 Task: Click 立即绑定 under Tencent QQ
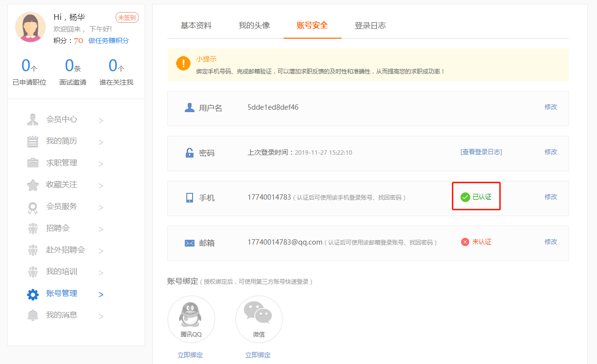pos(190,355)
